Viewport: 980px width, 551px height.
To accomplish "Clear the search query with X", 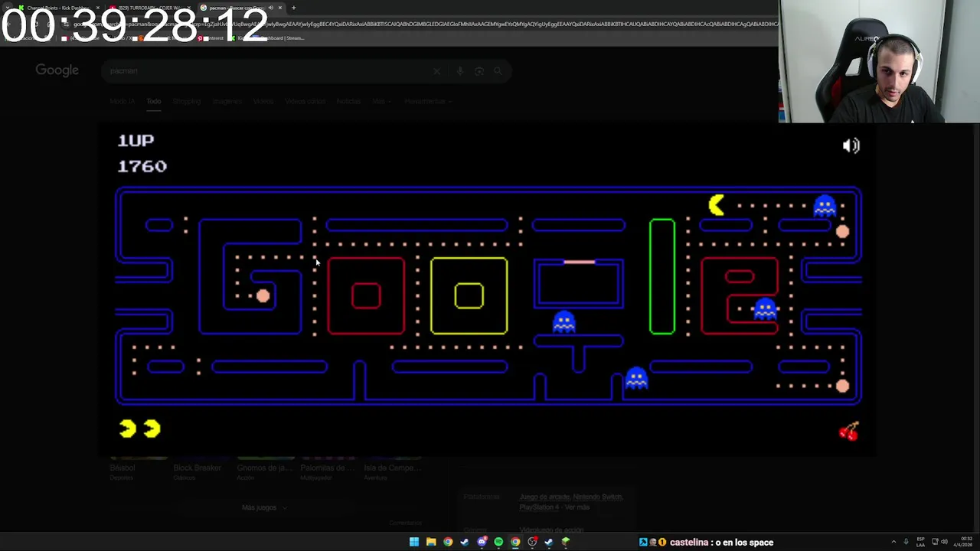I will 436,71.
